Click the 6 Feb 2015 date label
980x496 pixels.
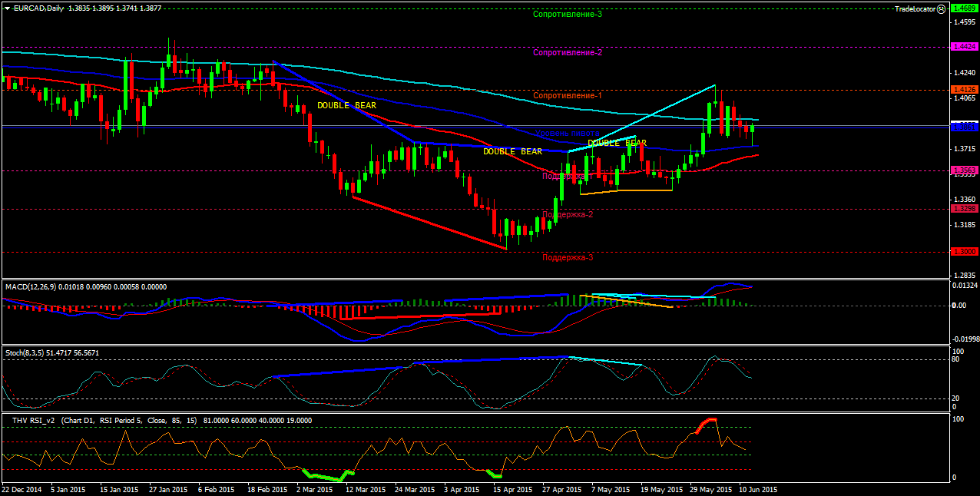[x=215, y=489]
